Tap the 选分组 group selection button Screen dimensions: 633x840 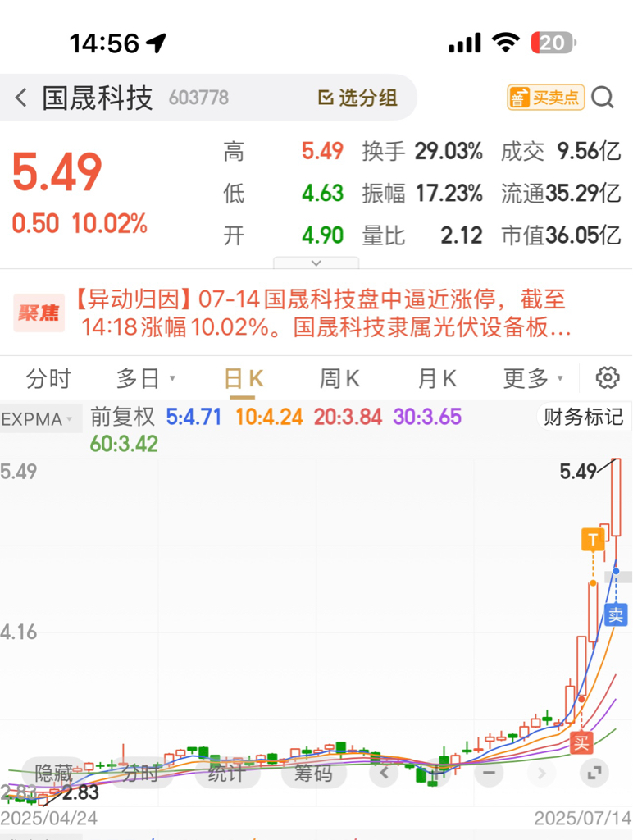pyautogui.click(x=357, y=98)
